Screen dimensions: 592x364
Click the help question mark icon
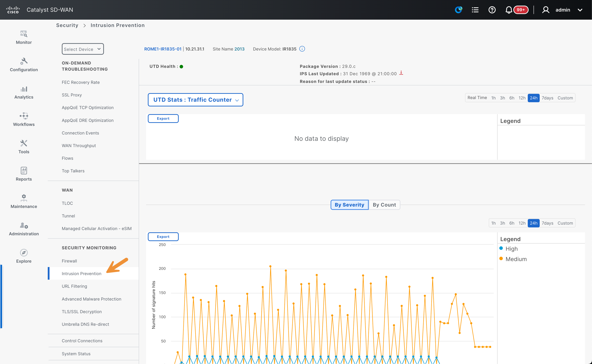(492, 10)
